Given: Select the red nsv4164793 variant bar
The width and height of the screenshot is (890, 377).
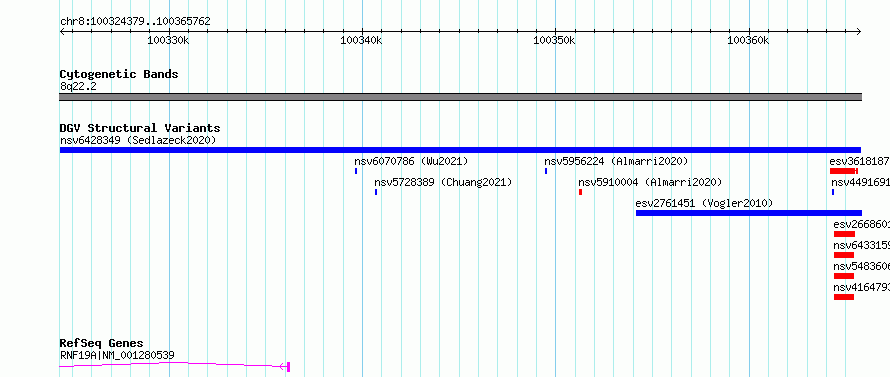Looking at the screenshot, I should tap(844, 297).
